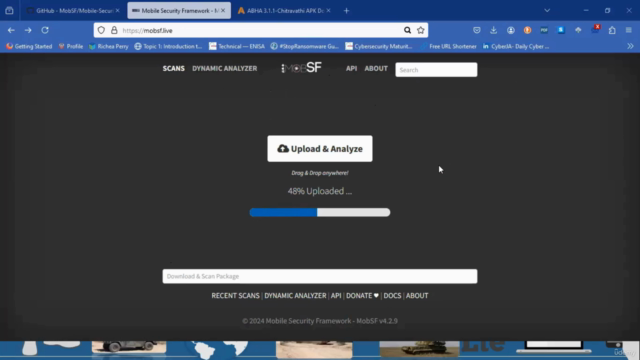Open the SCANS navigation item

coord(173,68)
